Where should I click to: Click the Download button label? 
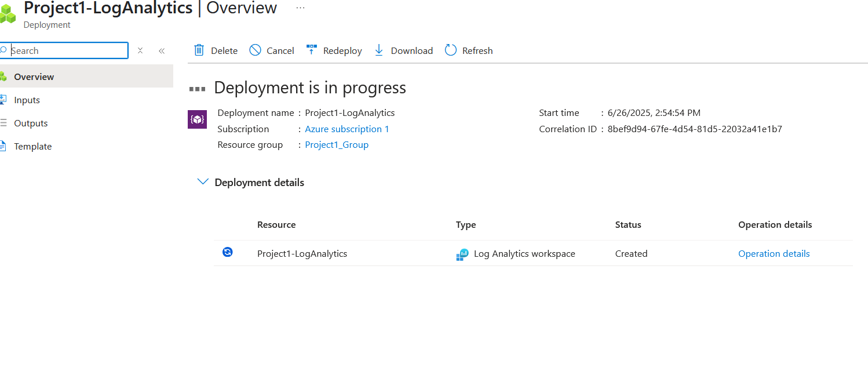coord(412,50)
